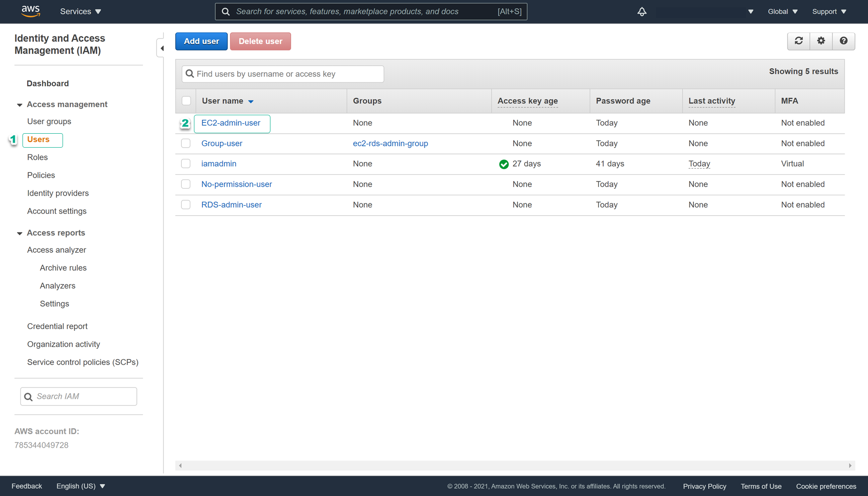Open the iamadmin user profile link
868x496 pixels.
pyautogui.click(x=219, y=163)
